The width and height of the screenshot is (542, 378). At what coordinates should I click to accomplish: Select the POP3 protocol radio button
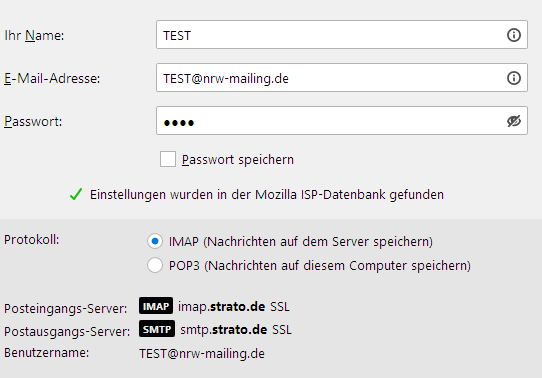155,265
